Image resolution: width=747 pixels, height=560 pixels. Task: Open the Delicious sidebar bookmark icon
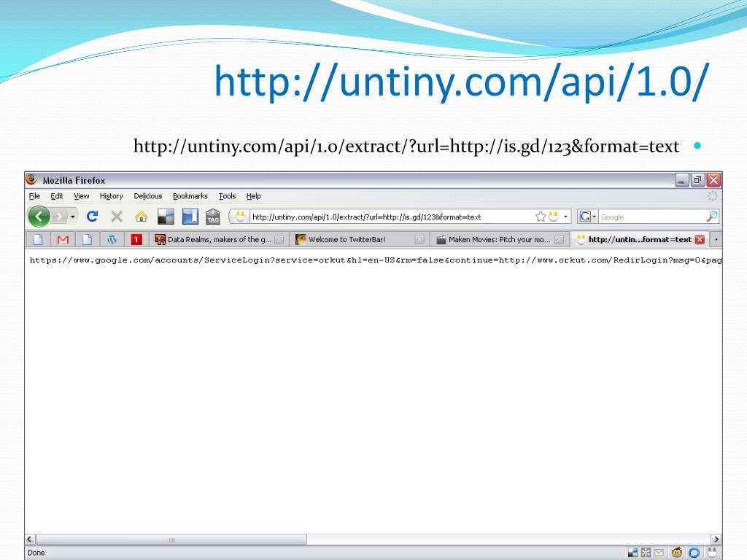point(190,217)
